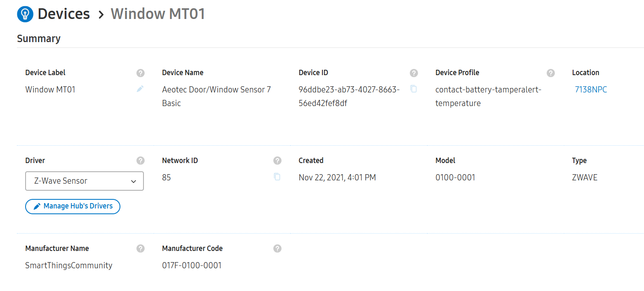644x291 pixels.
Task: Click the Summary section heading
Action: coord(39,39)
